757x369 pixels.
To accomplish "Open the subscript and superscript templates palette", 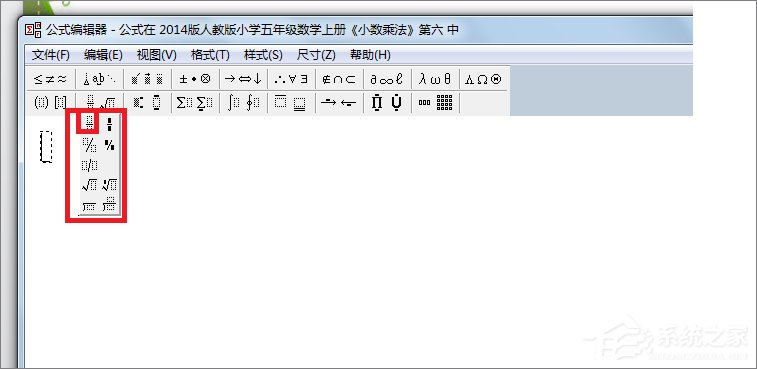I will click(147, 102).
